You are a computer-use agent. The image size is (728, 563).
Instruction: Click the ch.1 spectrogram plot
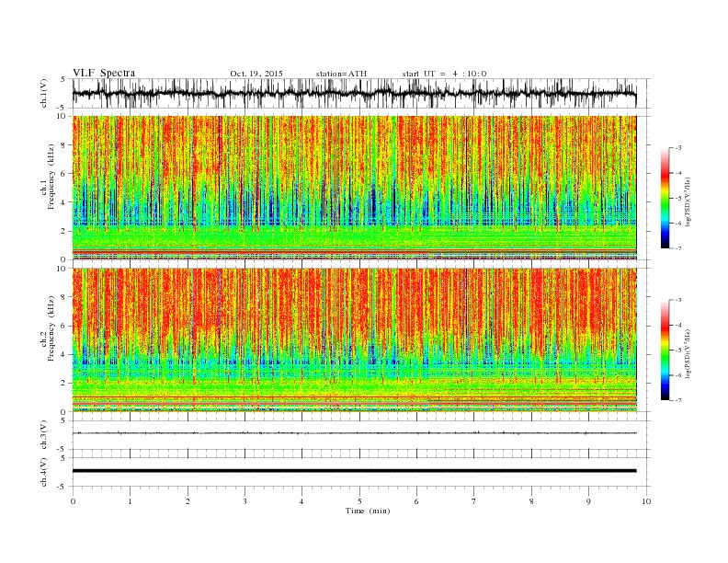click(x=355, y=187)
